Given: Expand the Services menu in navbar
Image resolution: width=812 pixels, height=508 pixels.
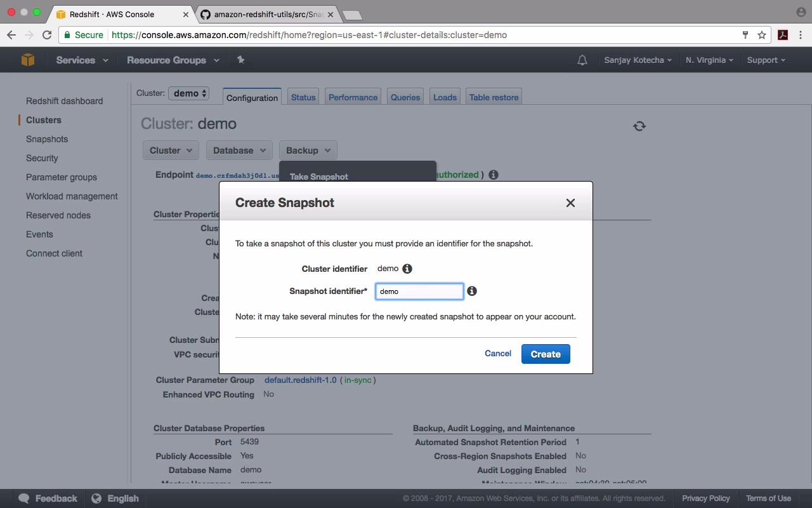Looking at the screenshot, I should (x=82, y=60).
